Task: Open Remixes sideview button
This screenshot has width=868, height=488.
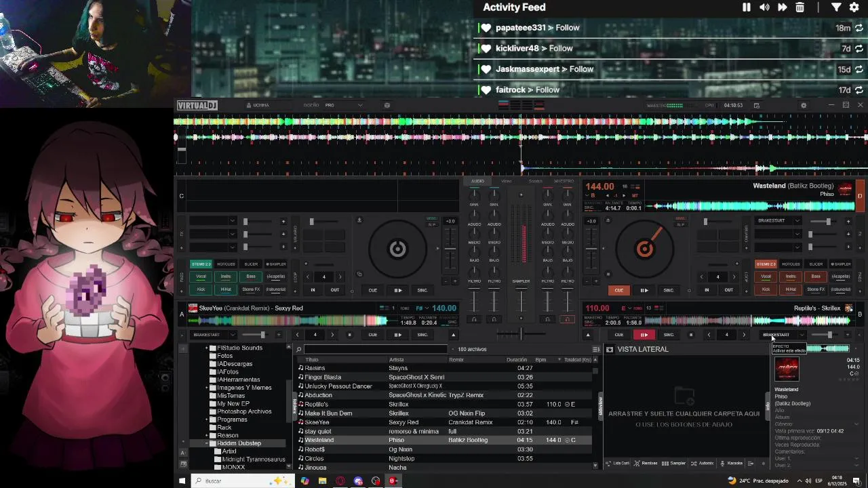Action: pos(646,464)
